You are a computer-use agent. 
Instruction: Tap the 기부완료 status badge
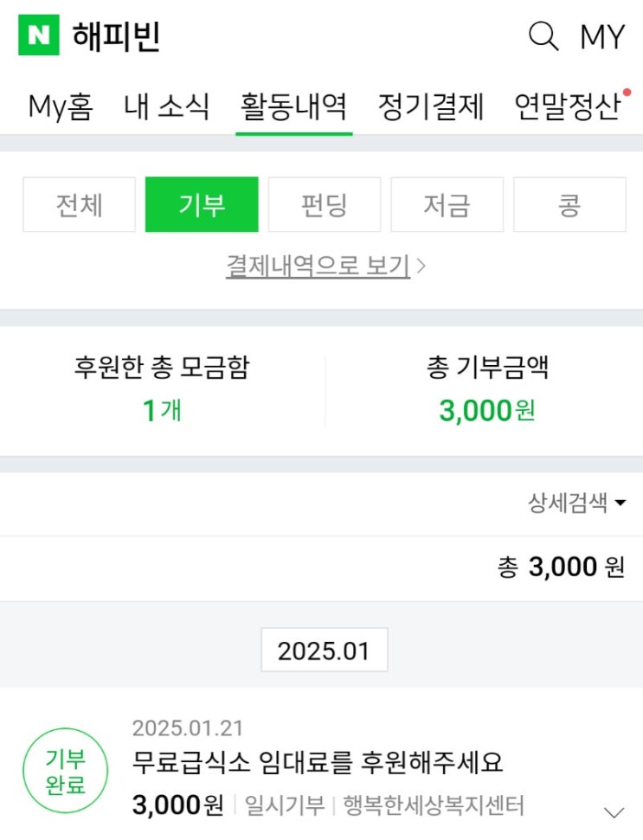point(66,773)
